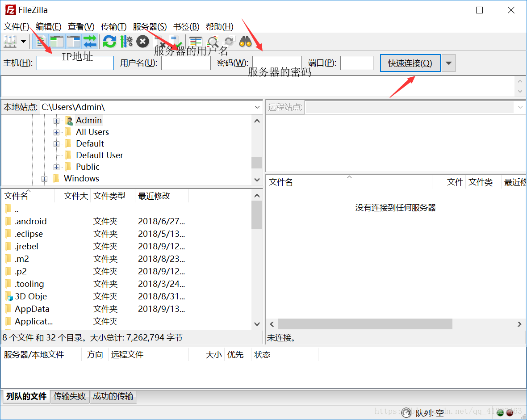The width and height of the screenshot is (527, 420).
Task: Select the .m2 folder row
Action: coord(126,259)
